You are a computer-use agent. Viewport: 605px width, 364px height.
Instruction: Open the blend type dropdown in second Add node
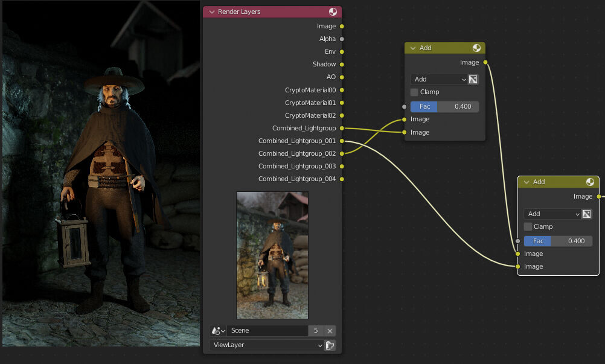coord(552,214)
